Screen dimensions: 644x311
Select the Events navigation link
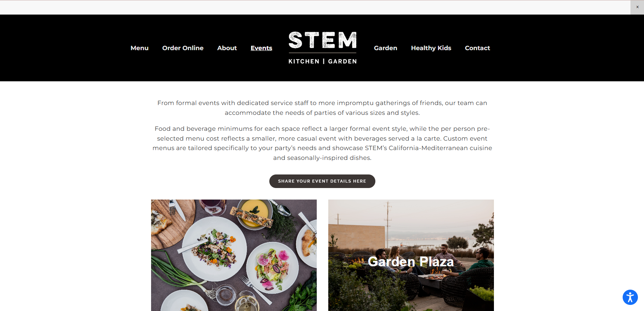coord(262,48)
